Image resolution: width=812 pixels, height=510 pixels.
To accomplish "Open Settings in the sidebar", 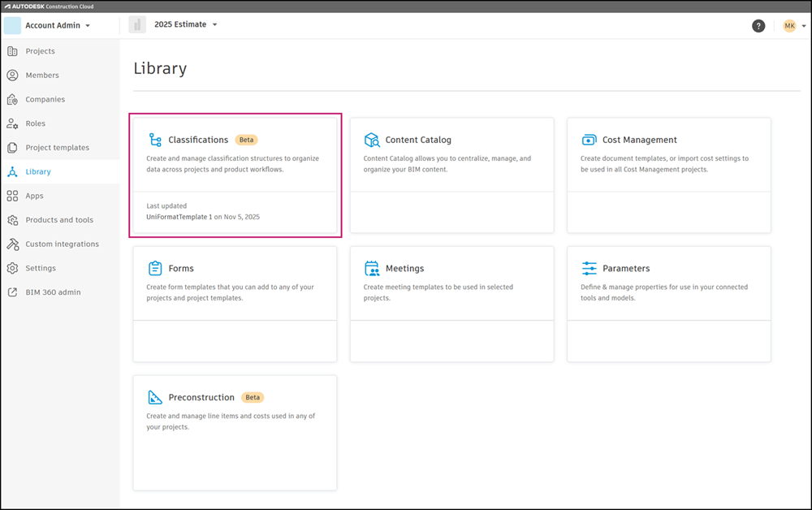I will [x=41, y=268].
